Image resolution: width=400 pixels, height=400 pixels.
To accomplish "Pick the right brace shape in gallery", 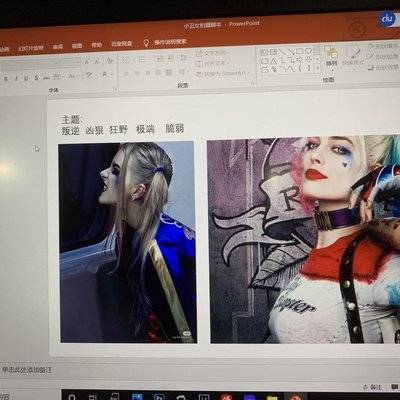I will tap(309, 68).
